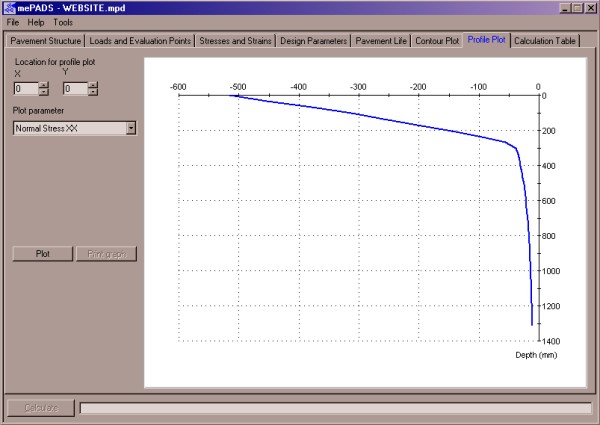The height and width of the screenshot is (425, 600).
Task: Click the calculation progress bar
Action: coord(336,408)
